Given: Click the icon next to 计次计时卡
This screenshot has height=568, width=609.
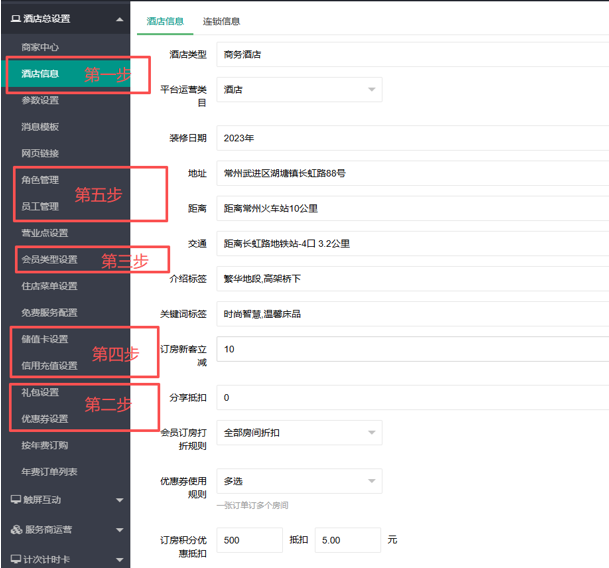Looking at the screenshot, I should [16, 560].
